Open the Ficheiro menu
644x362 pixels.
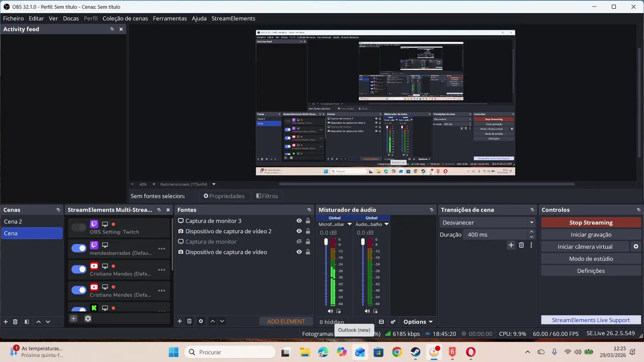(14, 19)
